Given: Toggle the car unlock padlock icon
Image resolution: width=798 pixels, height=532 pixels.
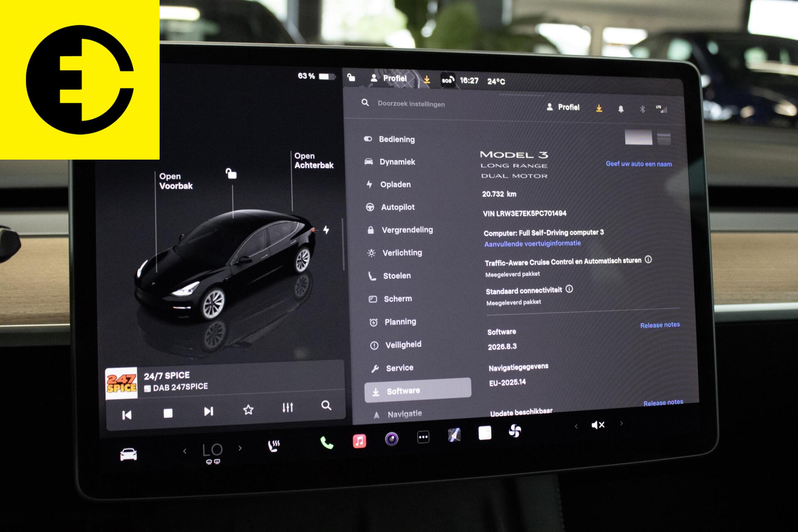Looking at the screenshot, I should click(x=231, y=173).
